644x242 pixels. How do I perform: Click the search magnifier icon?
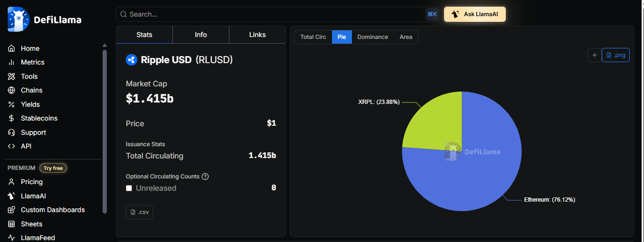pyautogui.click(x=123, y=14)
